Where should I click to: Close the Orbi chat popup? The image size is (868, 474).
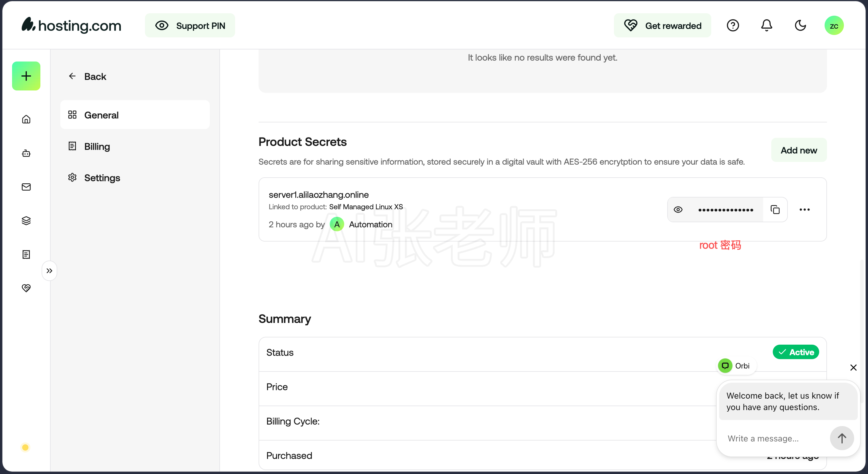[x=853, y=367]
